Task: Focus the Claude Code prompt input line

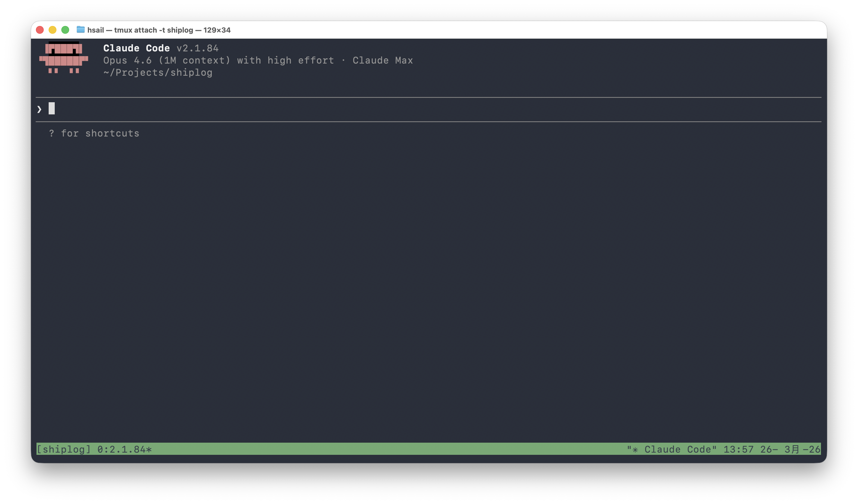Action: pyautogui.click(x=429, y=109)
